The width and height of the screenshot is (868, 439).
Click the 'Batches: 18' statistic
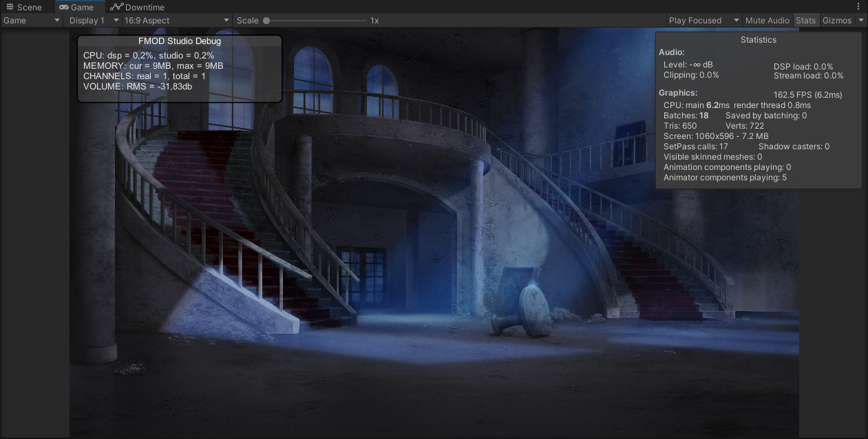(x=686, y=116)
